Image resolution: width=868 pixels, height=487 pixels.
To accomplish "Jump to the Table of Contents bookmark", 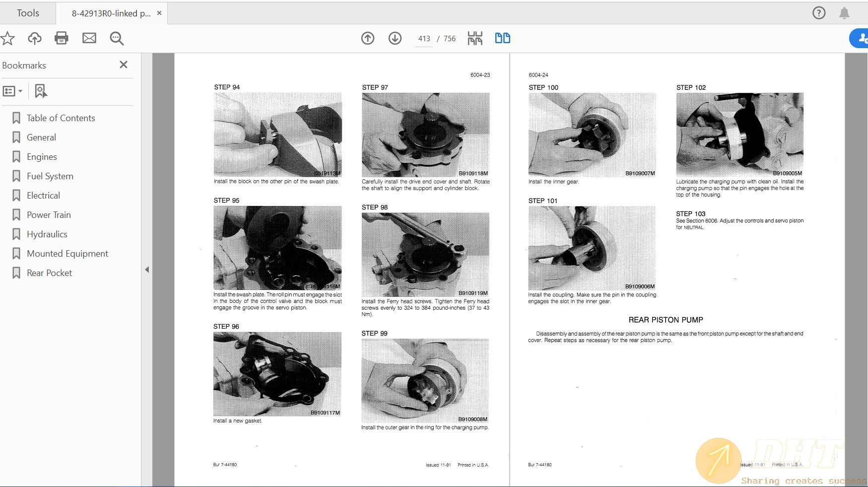I will click(61, 118).
